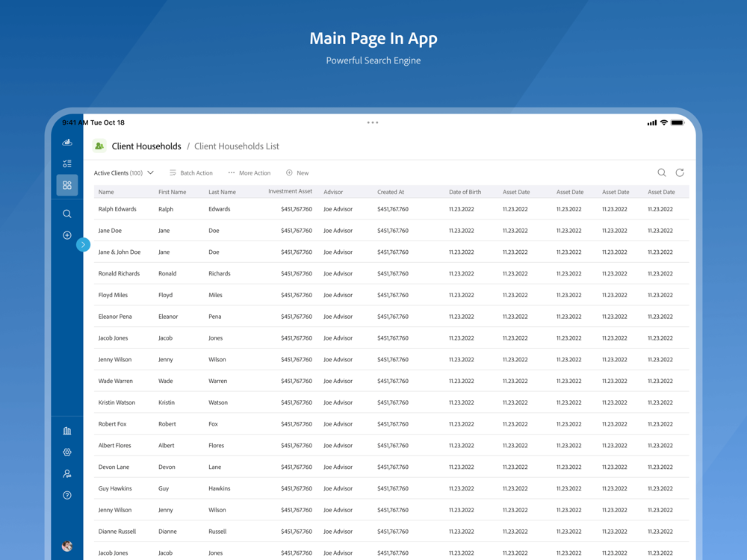Select the Ralph Edwards row
The height and width of the screenshot is (560, 747).
coord(391,209)
